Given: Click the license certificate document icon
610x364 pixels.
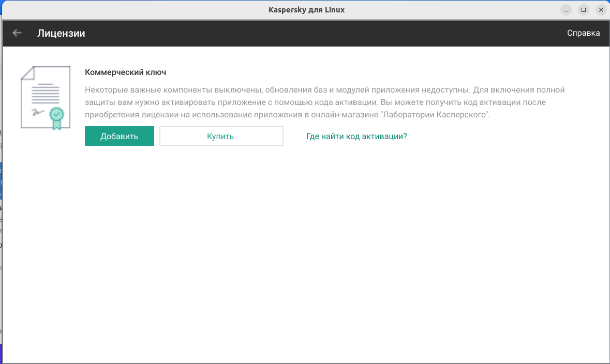Looking at the screenshot, I should [46, 98].
